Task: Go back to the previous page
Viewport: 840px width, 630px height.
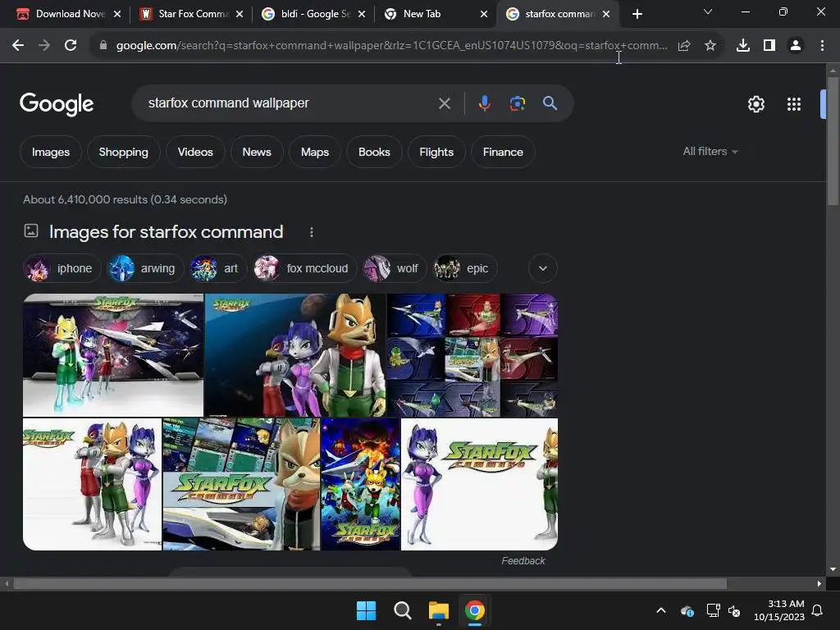Action: coord(18,46)
